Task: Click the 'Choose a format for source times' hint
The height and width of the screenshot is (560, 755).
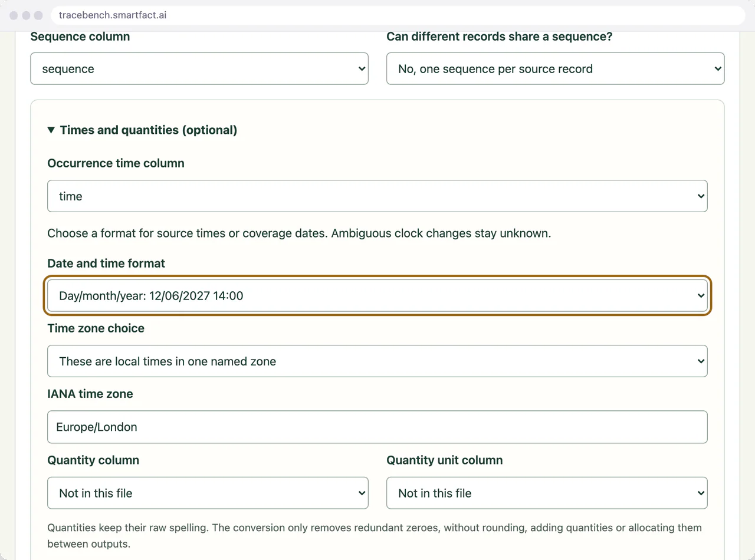Action: pos(299,233)
